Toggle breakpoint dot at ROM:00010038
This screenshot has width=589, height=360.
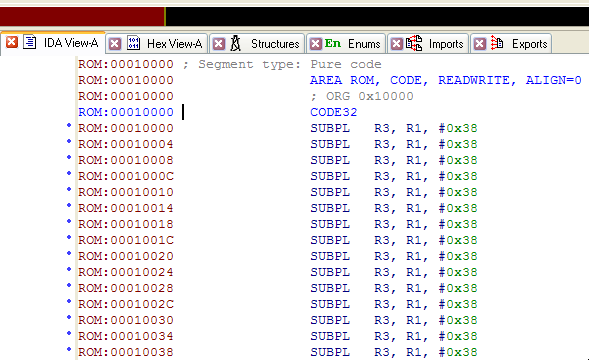(x=69, y=349)
